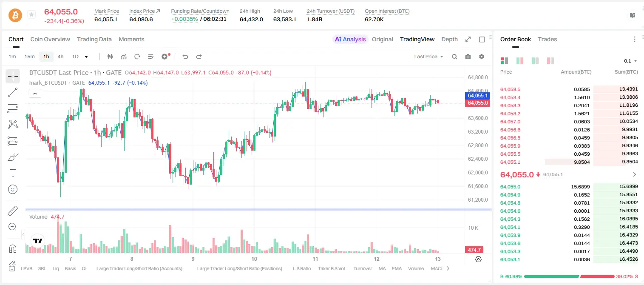This screenshot has width=644, height=285.
Task: Open the candlestick chart type icon
Action: 110,57
